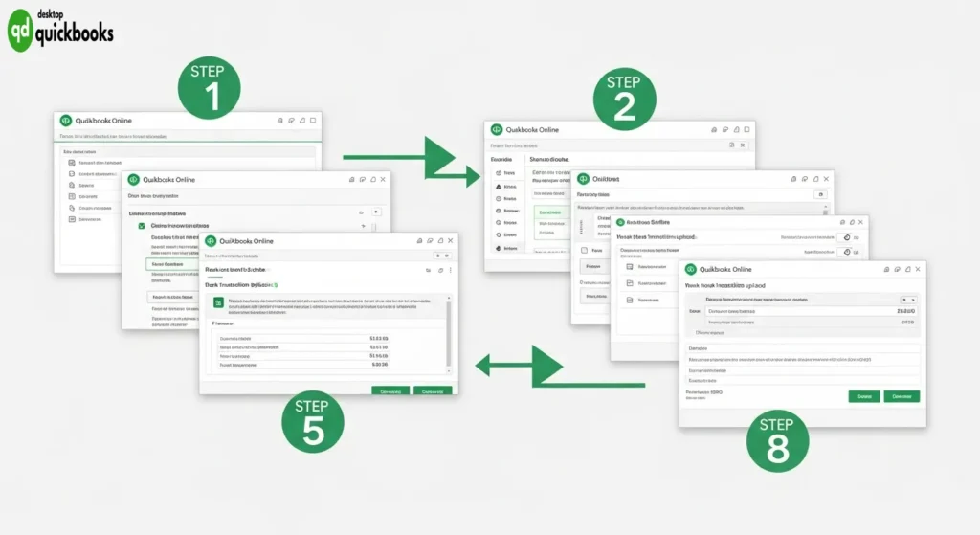Toggle the lower circular switch in the third right window
The image size is (980, 535).
click(x=847, y=252)
